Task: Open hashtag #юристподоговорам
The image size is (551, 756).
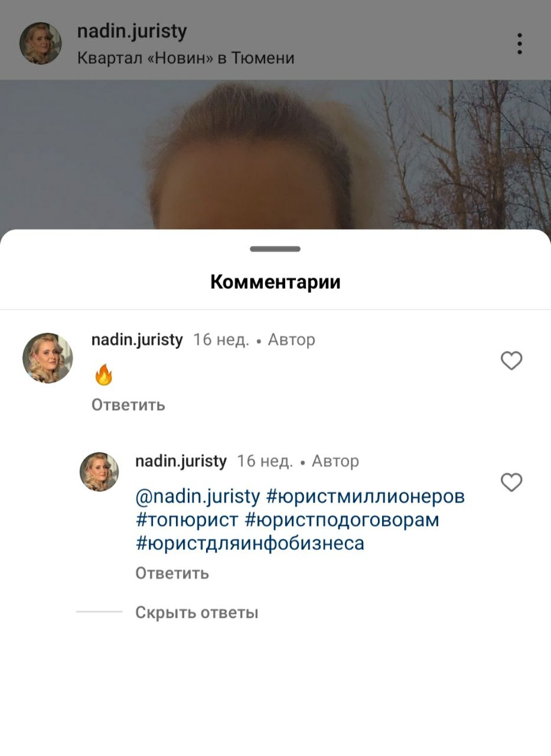Action: 342,520
